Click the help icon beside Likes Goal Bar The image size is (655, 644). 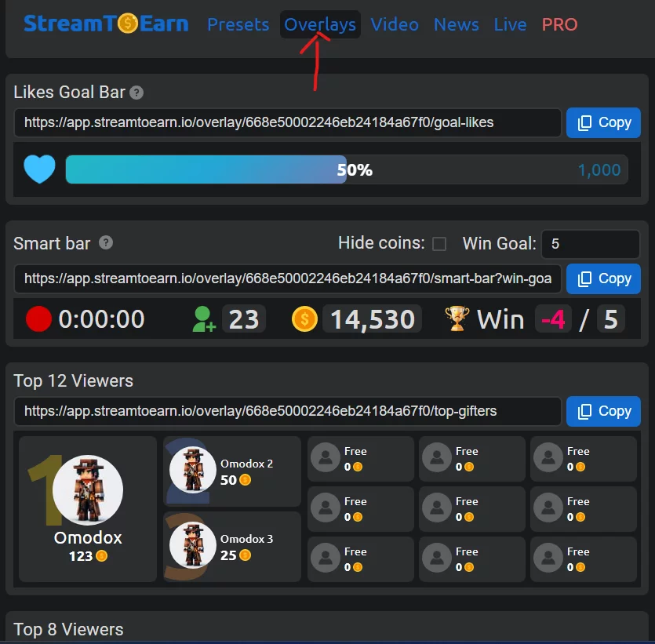pyautogui.click(x=136, y=93)
